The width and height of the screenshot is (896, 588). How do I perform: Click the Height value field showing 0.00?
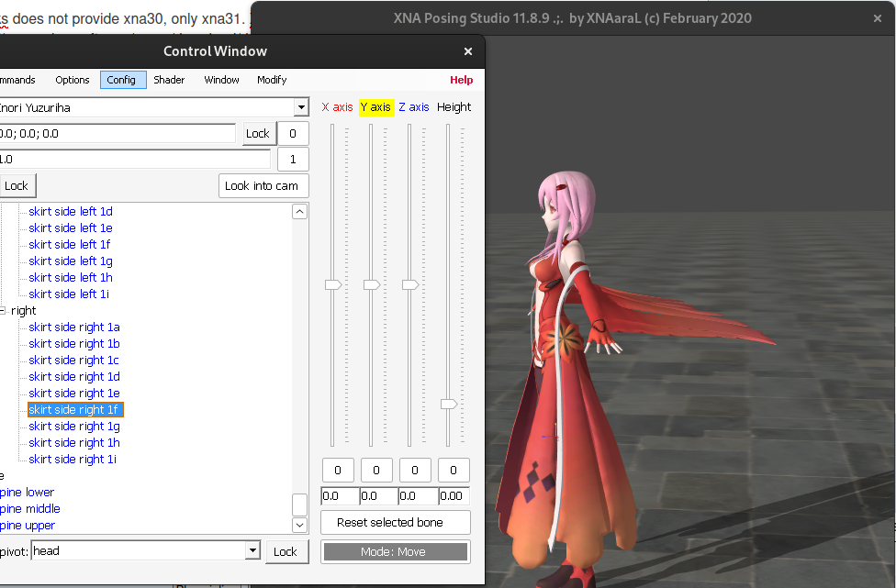454,495
